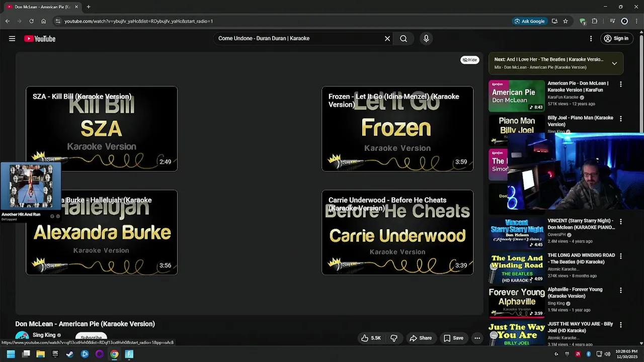644x362 pixels.
Task: View site information in address bar
Action: (58, 21)
